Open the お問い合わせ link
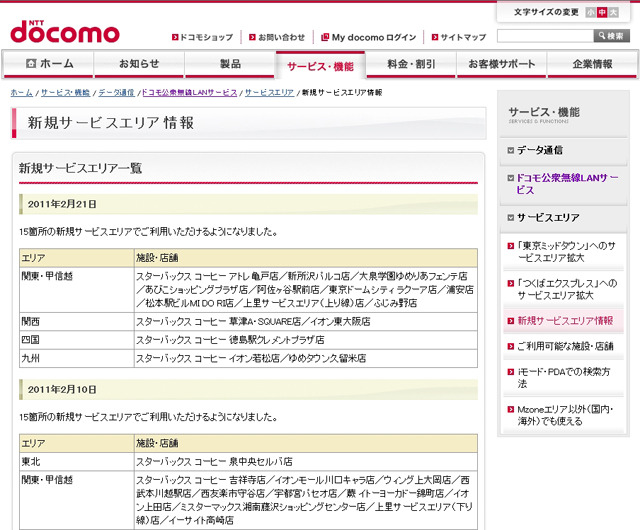This screenshot has width=640, height=530. click(277, 37)
